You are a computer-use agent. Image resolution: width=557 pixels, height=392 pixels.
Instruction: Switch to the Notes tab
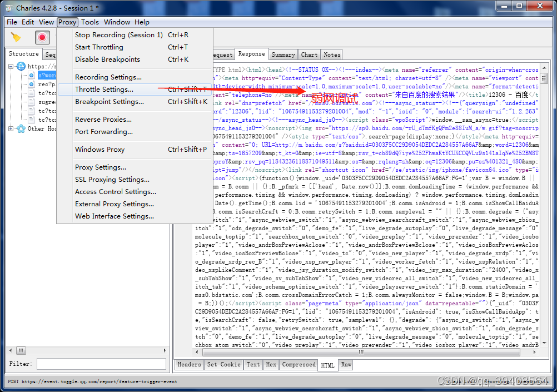pyautogui.click(x=332, y=54)
